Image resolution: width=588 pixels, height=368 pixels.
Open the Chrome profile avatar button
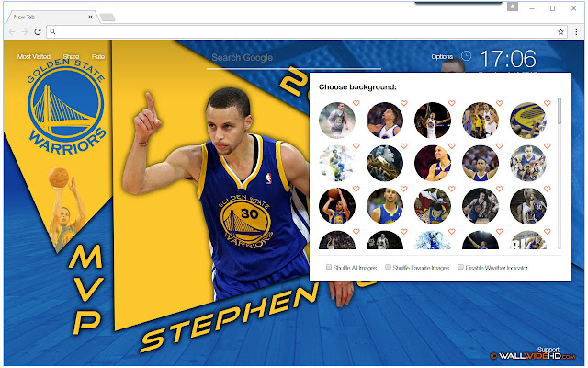coord(513,6)
